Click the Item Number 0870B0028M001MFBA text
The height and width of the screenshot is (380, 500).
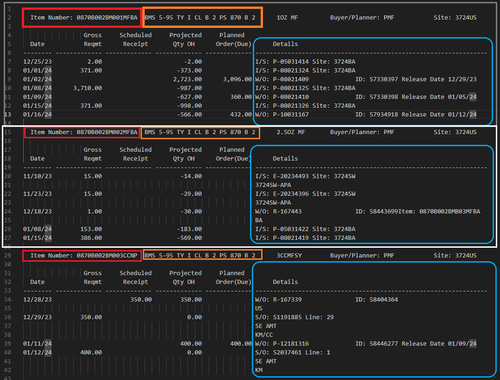point(84,18)
